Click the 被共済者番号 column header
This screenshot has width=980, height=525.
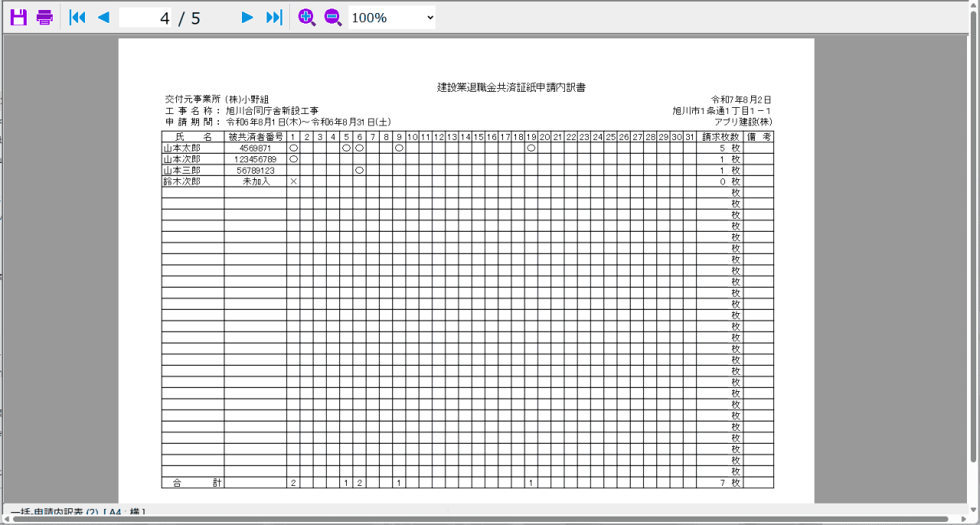(x=256, y=137)
